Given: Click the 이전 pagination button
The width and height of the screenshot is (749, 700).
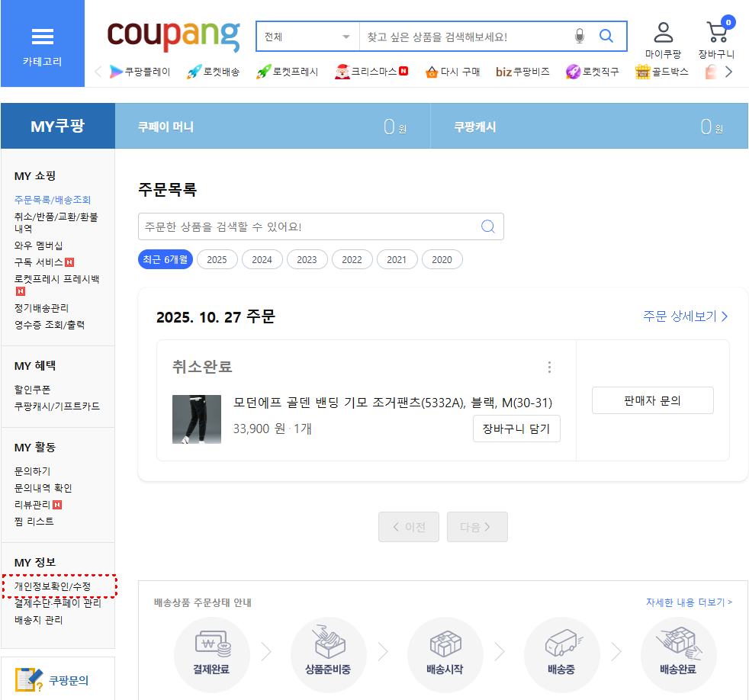Looking at the screenshot, I should click(409, 527).
